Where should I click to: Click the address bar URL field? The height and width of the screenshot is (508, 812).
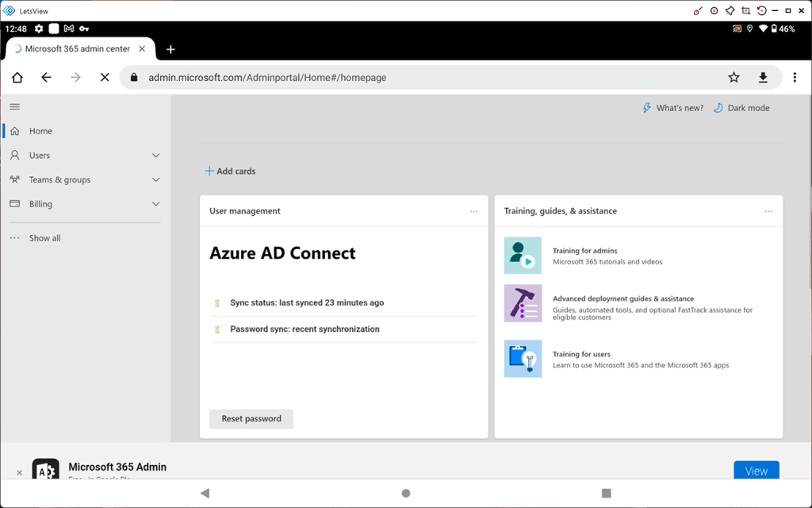pyautogui.click(x=428, y=78)
